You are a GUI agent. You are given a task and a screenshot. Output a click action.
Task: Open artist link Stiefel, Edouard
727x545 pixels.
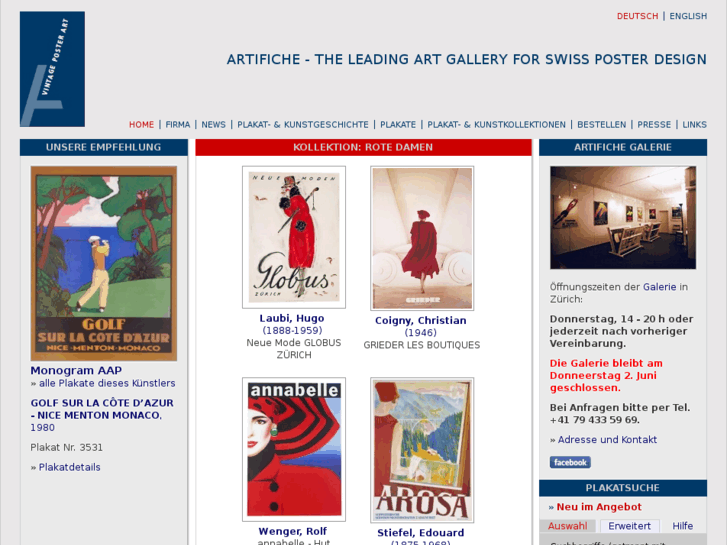(x=421, y=532)
